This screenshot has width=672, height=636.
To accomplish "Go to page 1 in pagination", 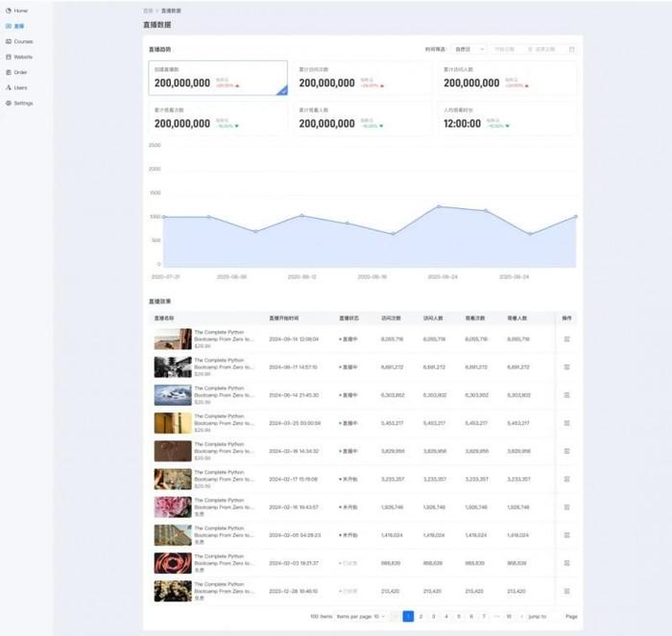I will (408, 617).
